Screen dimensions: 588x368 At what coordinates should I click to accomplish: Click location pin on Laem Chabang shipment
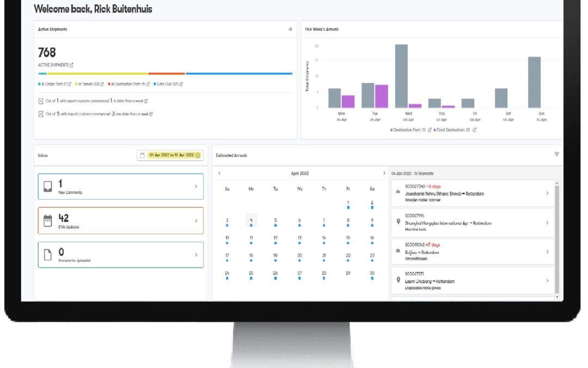pos(398,280)
